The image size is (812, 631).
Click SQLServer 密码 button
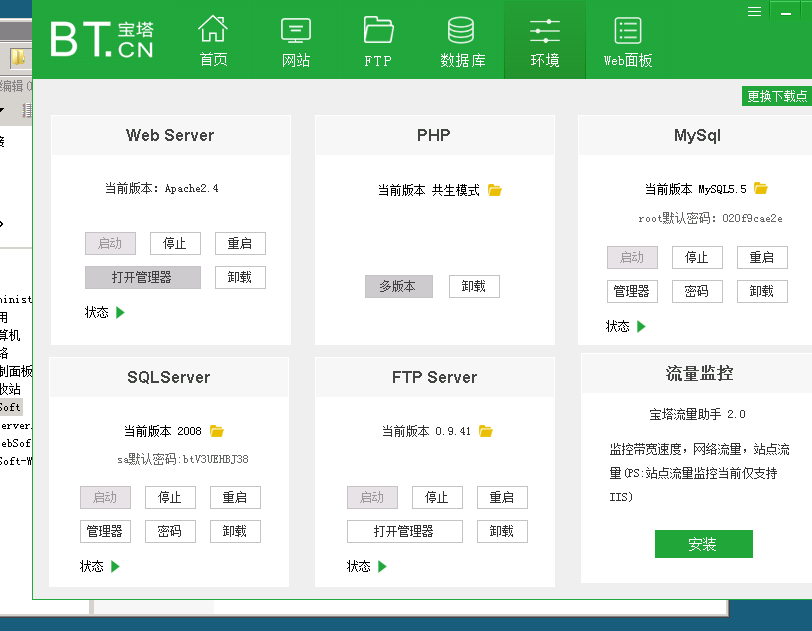[170, 531]
